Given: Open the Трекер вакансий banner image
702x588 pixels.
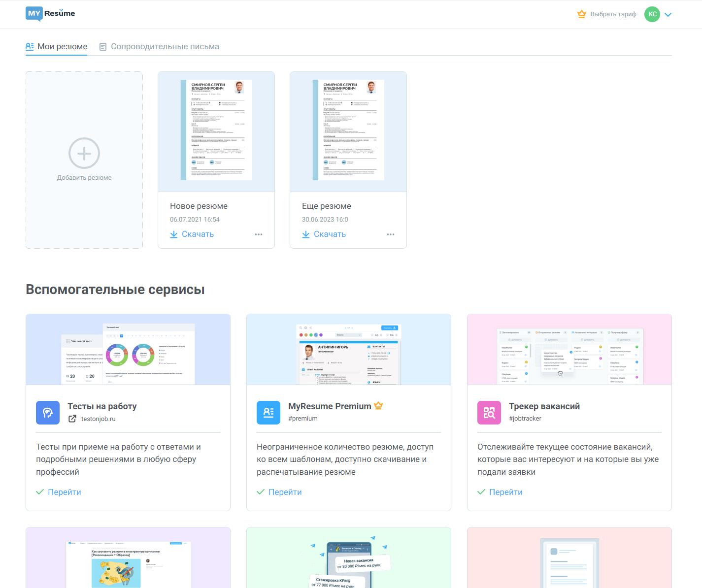Looking at the screenshot, I should coord(569,350).
